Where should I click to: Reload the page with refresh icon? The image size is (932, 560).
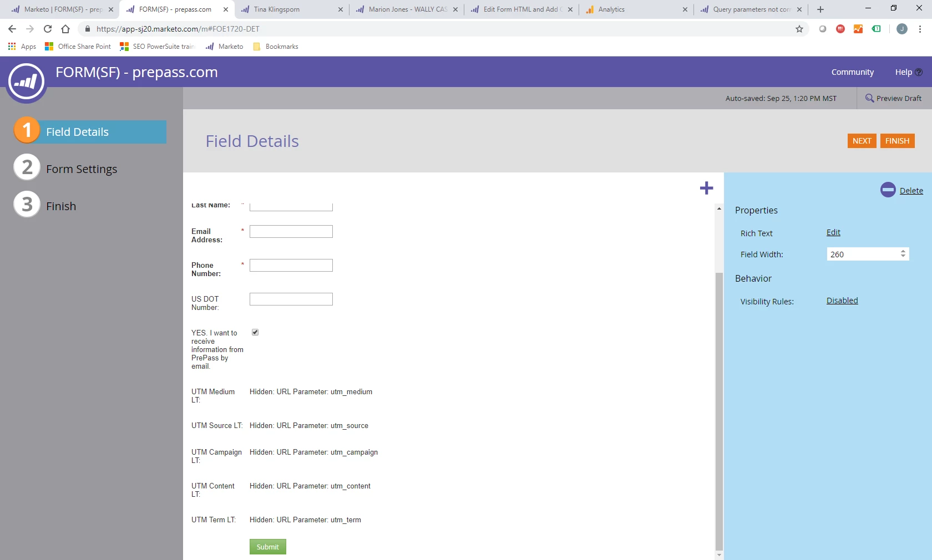48,29
